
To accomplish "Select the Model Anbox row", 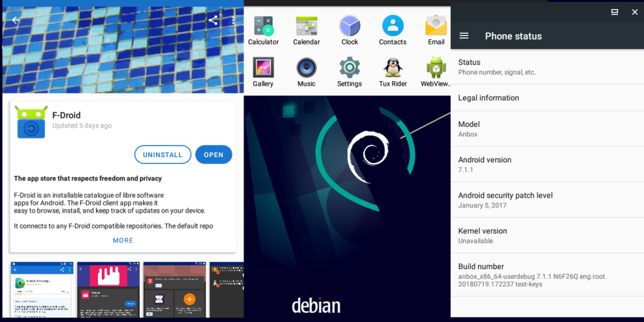I will coord(547,129).
